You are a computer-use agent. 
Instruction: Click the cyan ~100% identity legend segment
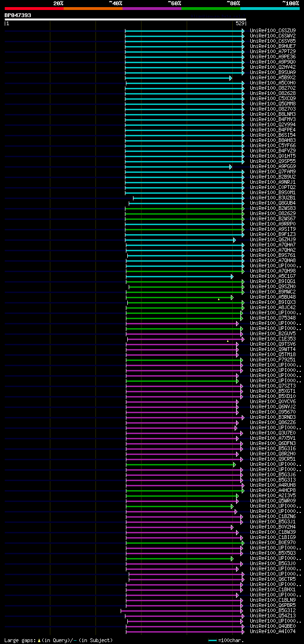tap(270, 9)
